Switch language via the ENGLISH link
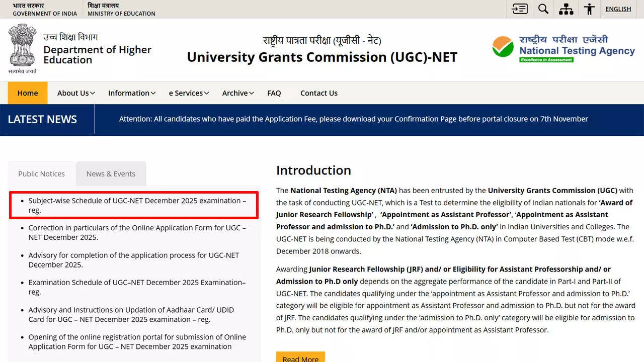This screenshot has height=362, width=644. pyautogui.click(x=618, y=9)
